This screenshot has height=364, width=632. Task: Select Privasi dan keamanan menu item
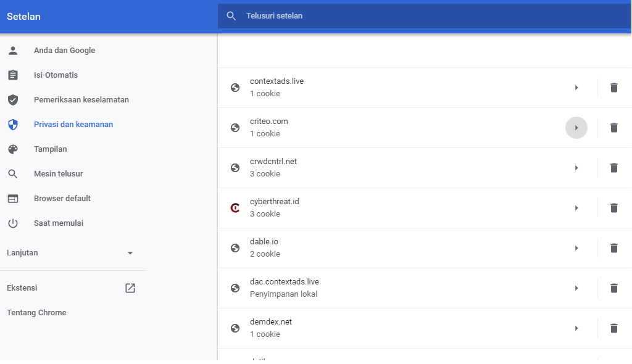pos(73,125)
